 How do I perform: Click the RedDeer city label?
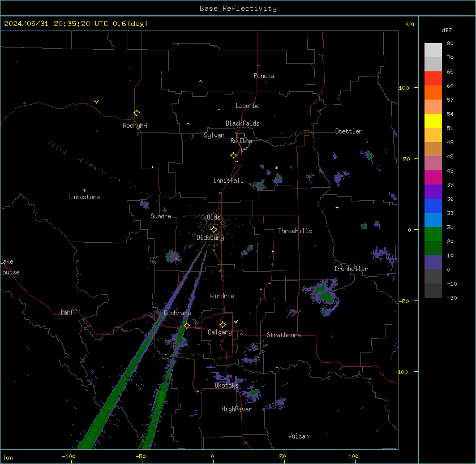click(242, 141)
